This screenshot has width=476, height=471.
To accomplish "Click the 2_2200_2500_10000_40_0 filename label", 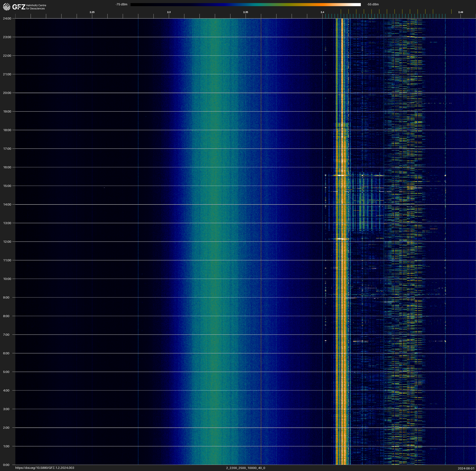I will coord(245,468).
